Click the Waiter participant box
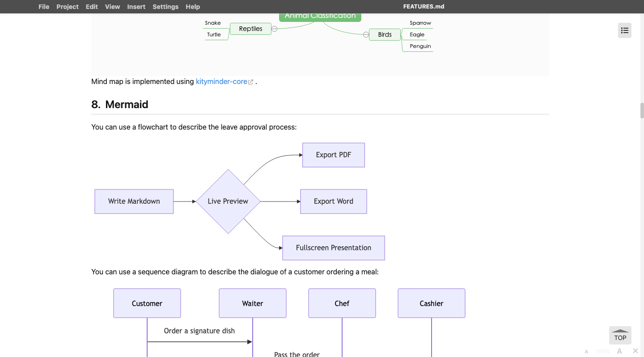The image size is (644, 357). [253, 303]
